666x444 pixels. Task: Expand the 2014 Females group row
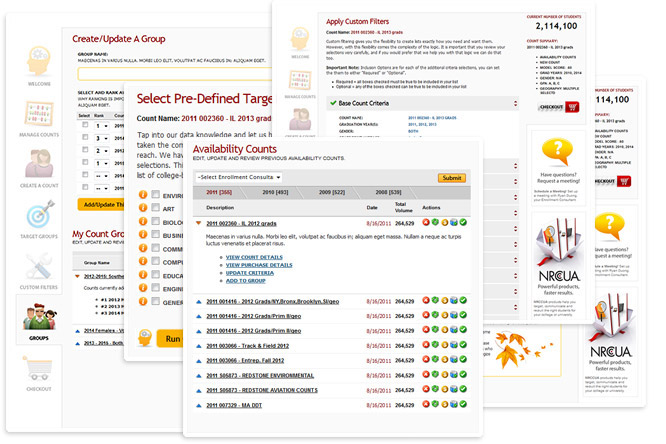(77, 331)
